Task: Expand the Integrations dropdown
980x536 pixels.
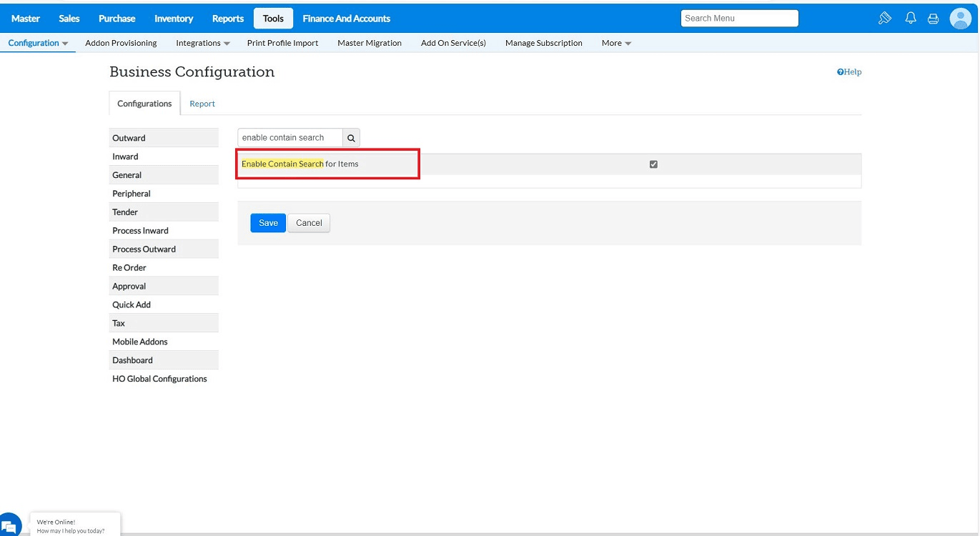Action: tap(203, 43)
